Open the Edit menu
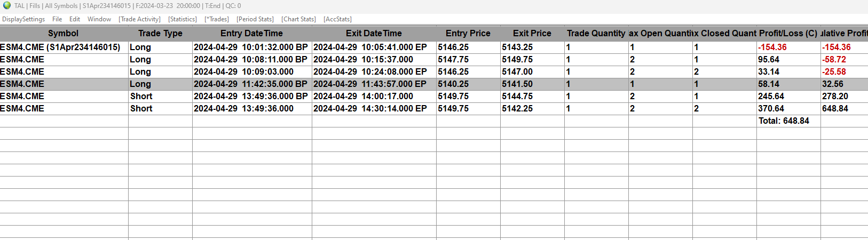The width and height of the screenshot is (868, 240). click(75, 19)
